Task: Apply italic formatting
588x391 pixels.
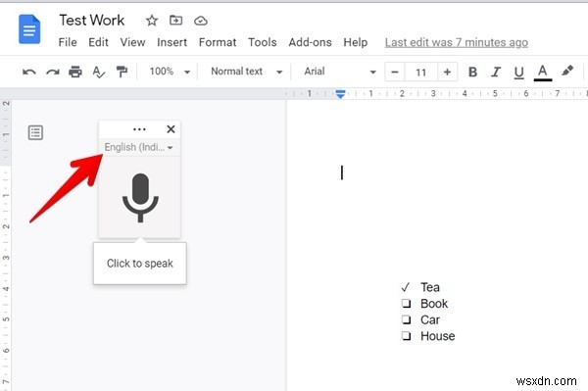Action: click(x=496, y=72)
